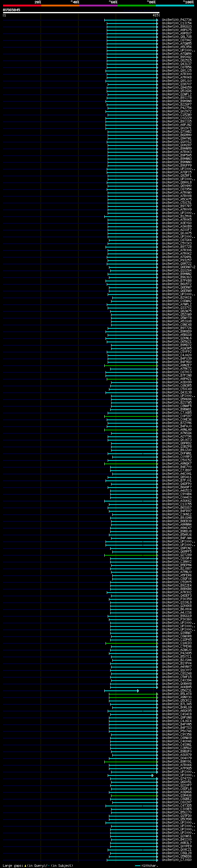This screenshot has height=868, width=197.
Task: Select label UniRef100_B4E7Y0
Action: 176,467
